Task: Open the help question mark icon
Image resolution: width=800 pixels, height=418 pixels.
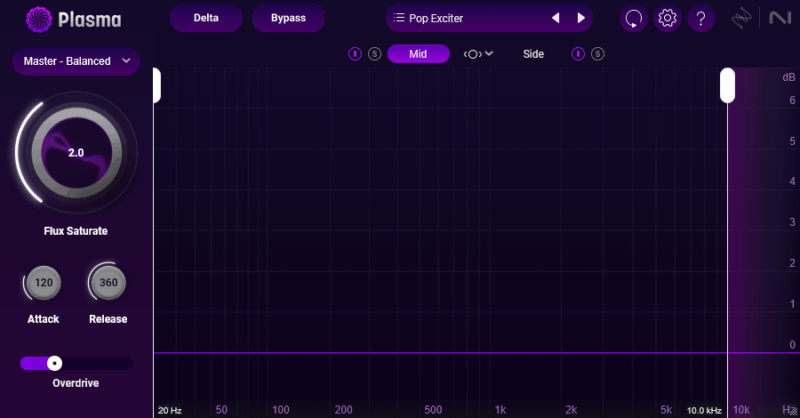Action: coord(701,18)
